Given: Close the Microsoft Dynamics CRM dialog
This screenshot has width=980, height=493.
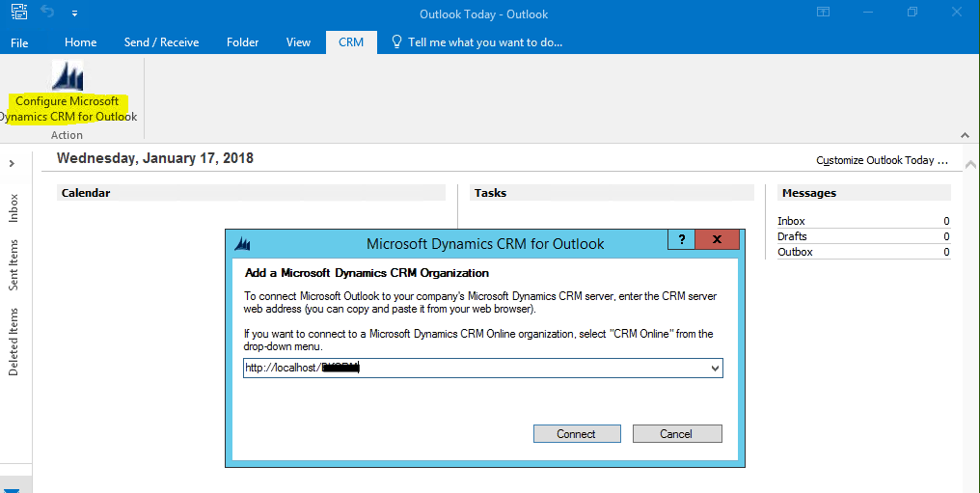Looking at the screenshot, I should coord(718,239).
